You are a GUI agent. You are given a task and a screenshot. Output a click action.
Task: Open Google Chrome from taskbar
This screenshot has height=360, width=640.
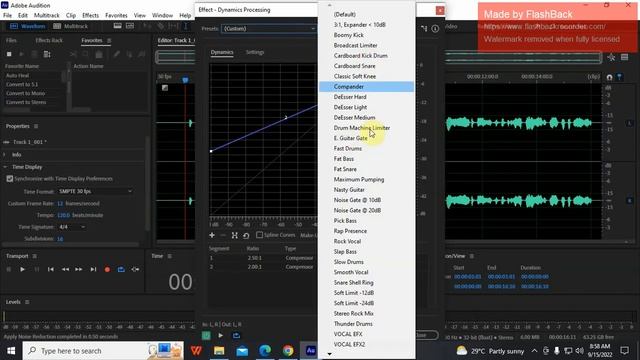288,351
